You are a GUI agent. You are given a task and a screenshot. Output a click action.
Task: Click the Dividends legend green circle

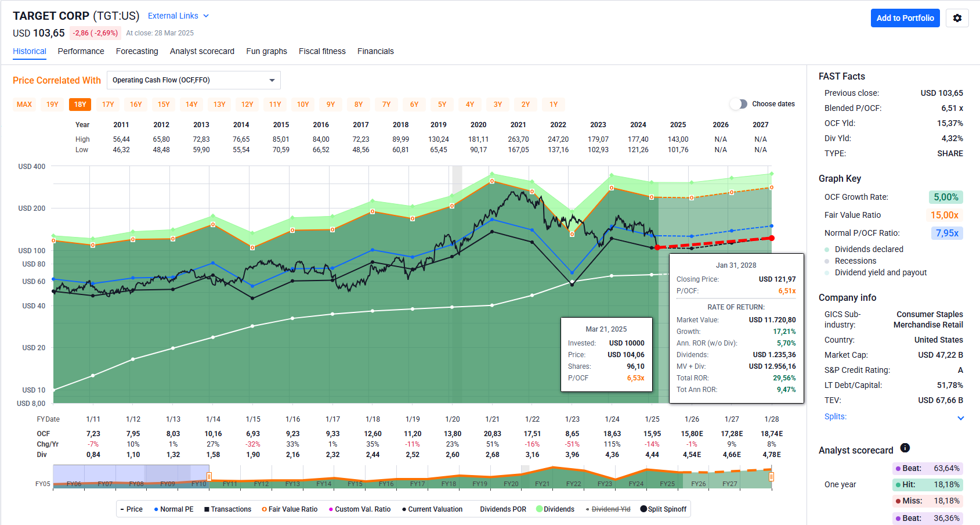[539, 509]
